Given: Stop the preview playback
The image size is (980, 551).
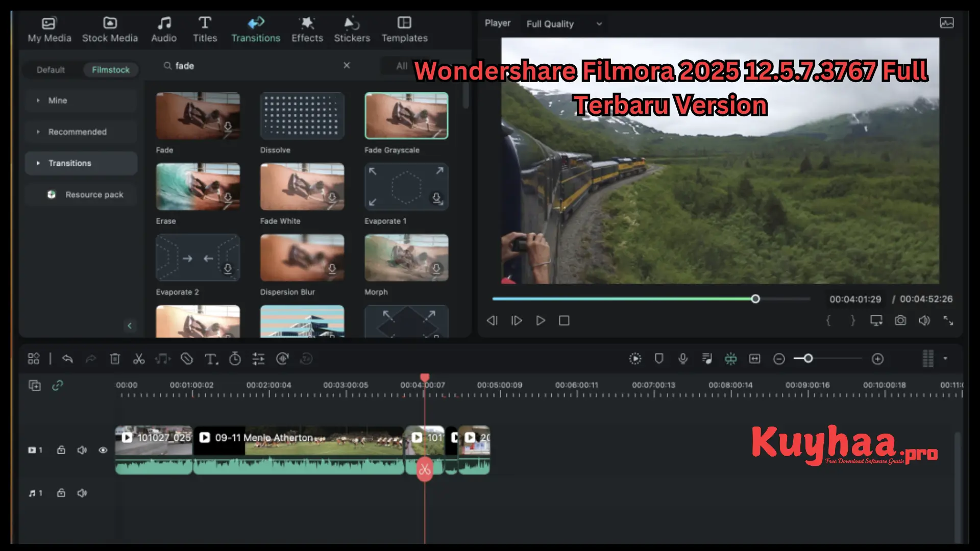Looking at the screenshot, I should click(564, 320).
